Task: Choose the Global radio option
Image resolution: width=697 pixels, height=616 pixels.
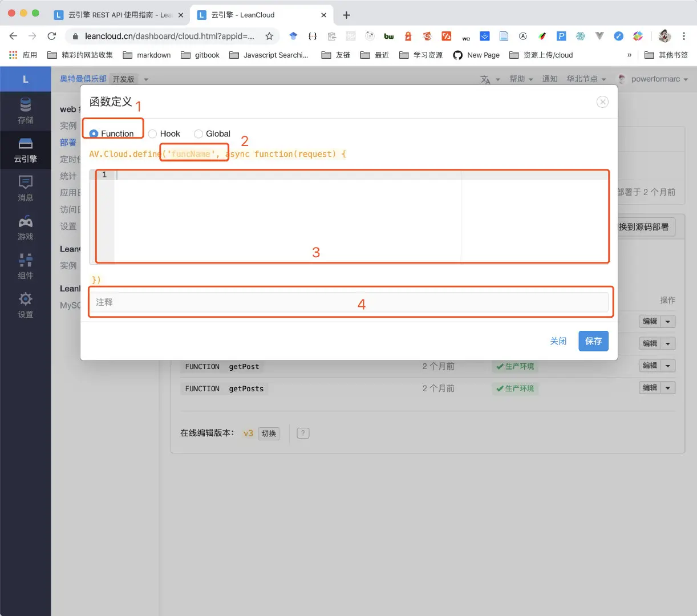Action: [198, 134]
